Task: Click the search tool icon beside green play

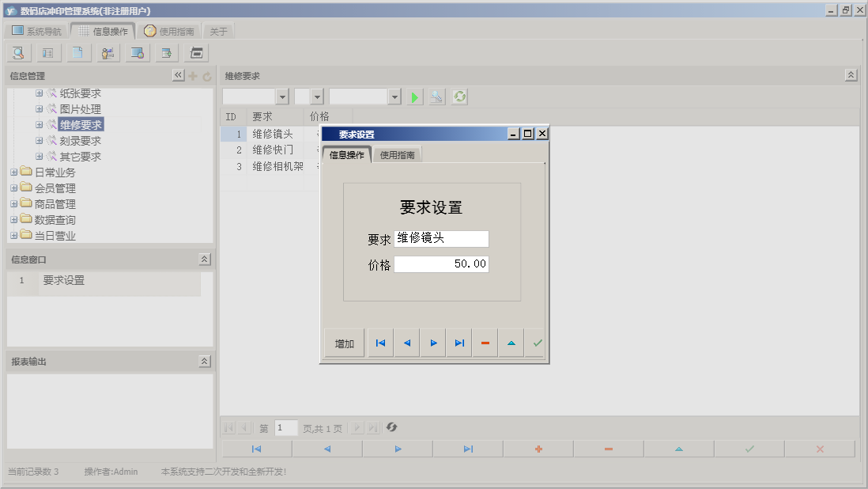Action: click(437, 97)
